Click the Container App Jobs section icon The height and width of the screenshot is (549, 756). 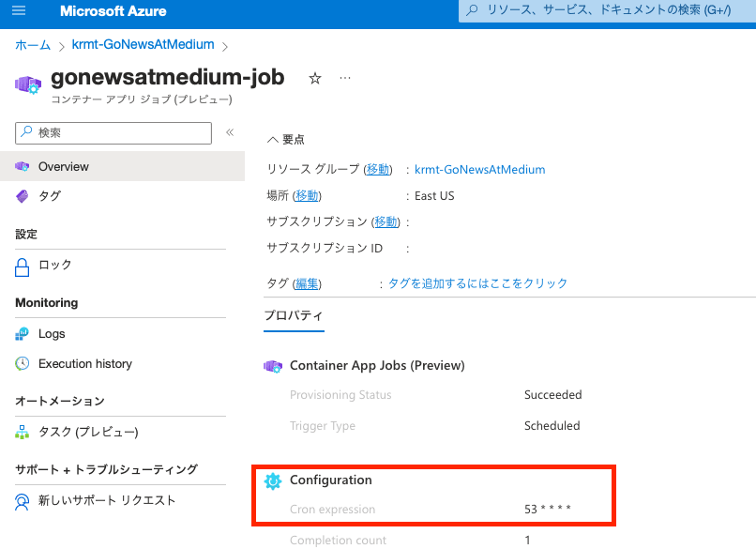pos(273,366)
